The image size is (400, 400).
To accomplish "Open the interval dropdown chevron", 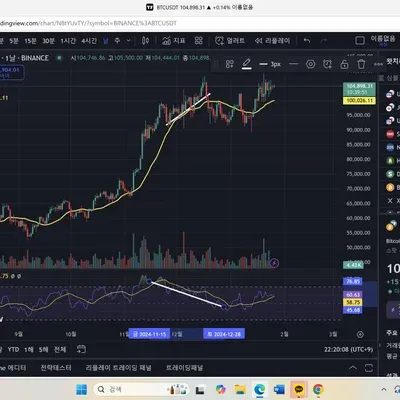I will click(x=128, y=41).
